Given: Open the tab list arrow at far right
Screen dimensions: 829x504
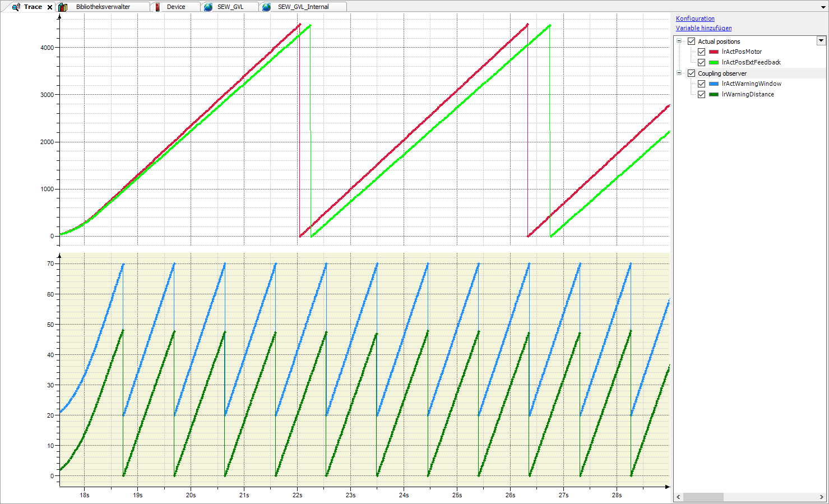Looking at the screenshot, I should click(822, 7).
